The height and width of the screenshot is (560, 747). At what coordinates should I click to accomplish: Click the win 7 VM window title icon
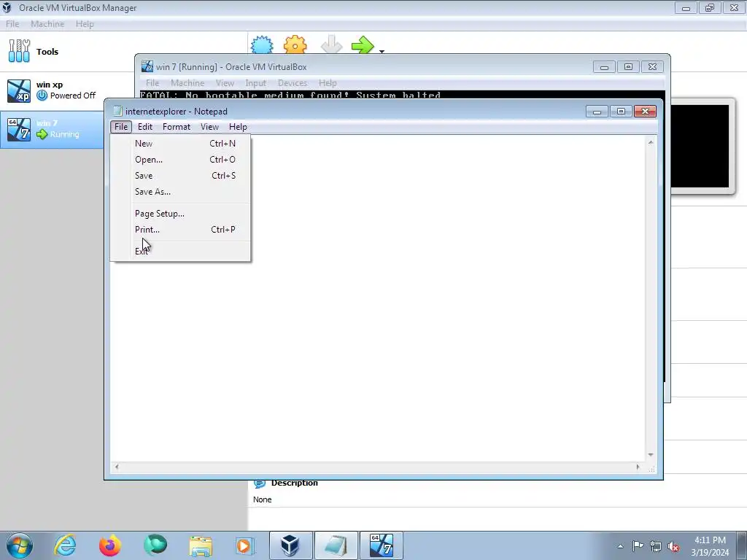point(147,66)
